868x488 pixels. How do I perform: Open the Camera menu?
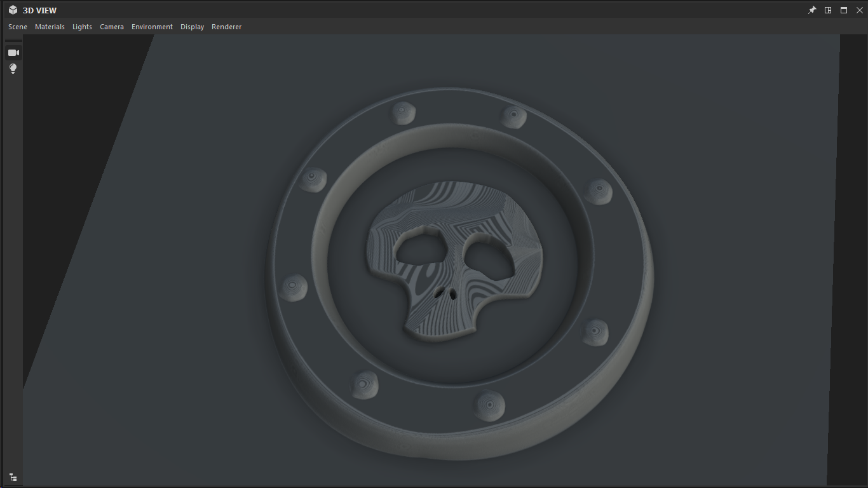point(112,27)
